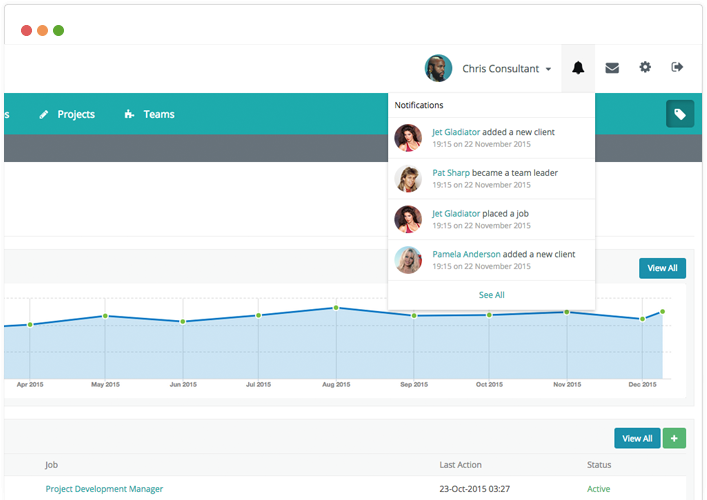Click the May 2015 chart data point
The width and height of the screenshot is (707, 500).
105,316
